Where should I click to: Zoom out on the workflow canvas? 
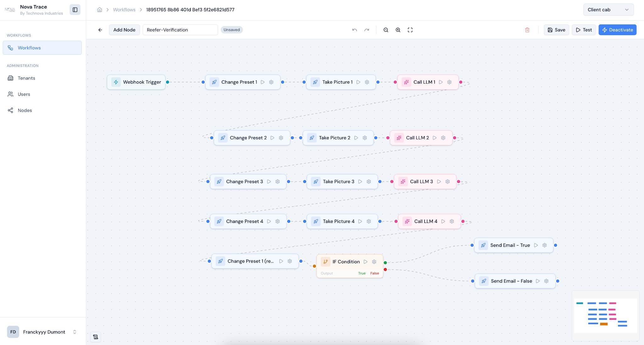386,30
